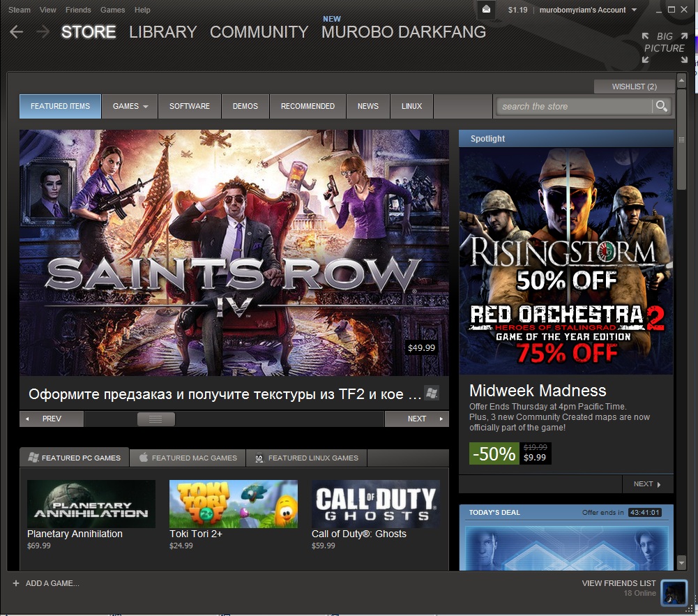Open the inbox envelope icon
This screenshot has width=698, height=616.
tap(487, 9)
